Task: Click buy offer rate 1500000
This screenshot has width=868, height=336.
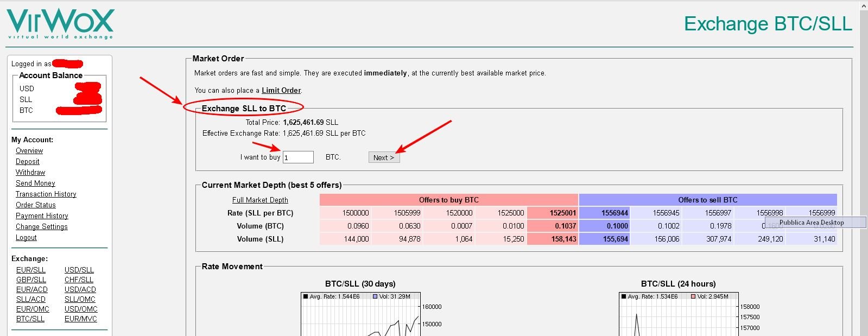Action: tap(345, 213)
